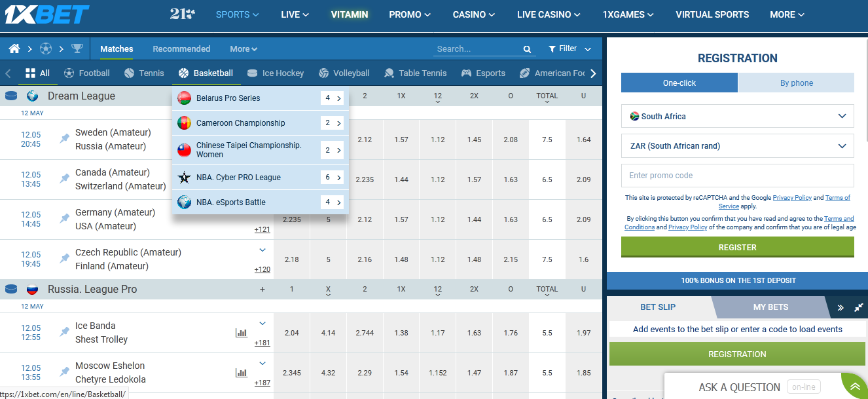Select the One-click registration tab
The image size is (868, 399).
click(x=679, y=83)
